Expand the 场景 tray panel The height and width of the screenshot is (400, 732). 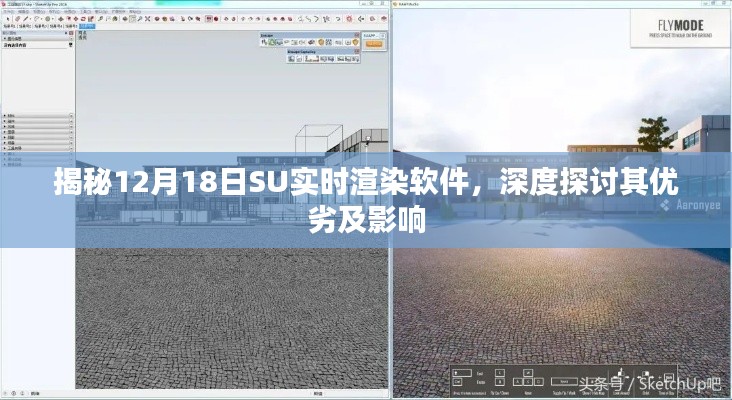pos(38,143)
